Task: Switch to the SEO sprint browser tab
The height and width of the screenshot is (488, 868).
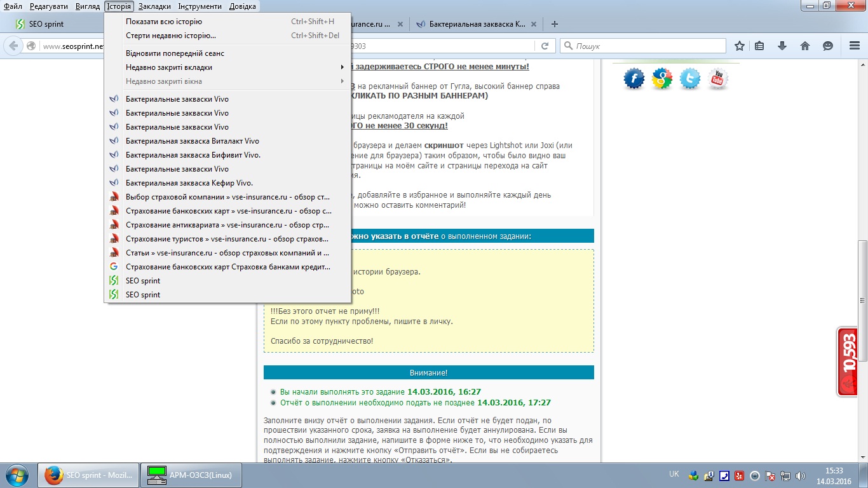Action: click(x=54, y=24)
